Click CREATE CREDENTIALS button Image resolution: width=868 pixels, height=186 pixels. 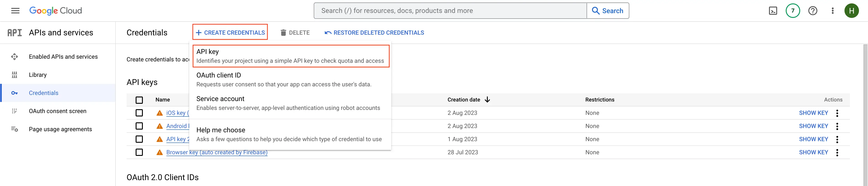pyautogui.click(x=230, y=32)
